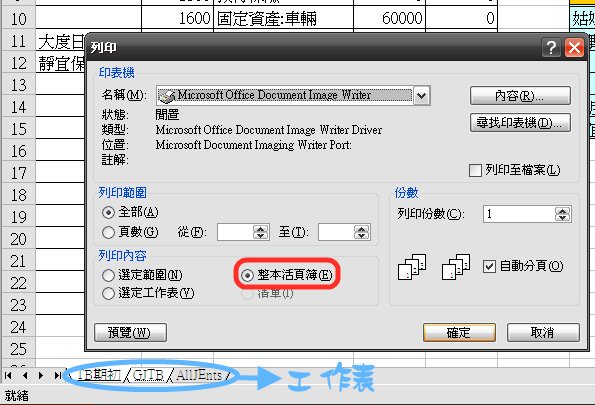This screenshot has height=405, width=595.
Task: Select the 頁數(G) radio button
Action: click(x=108, y=232)
